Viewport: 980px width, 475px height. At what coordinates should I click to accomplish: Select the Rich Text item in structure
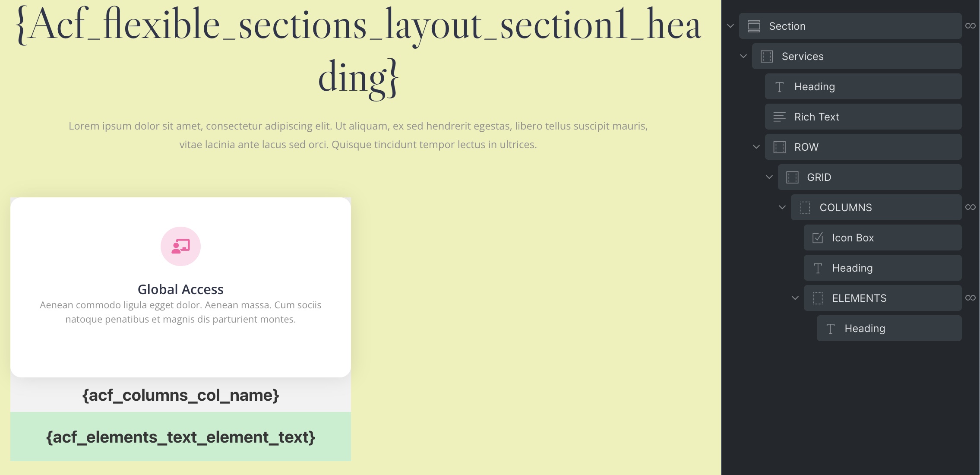point(863,117)
